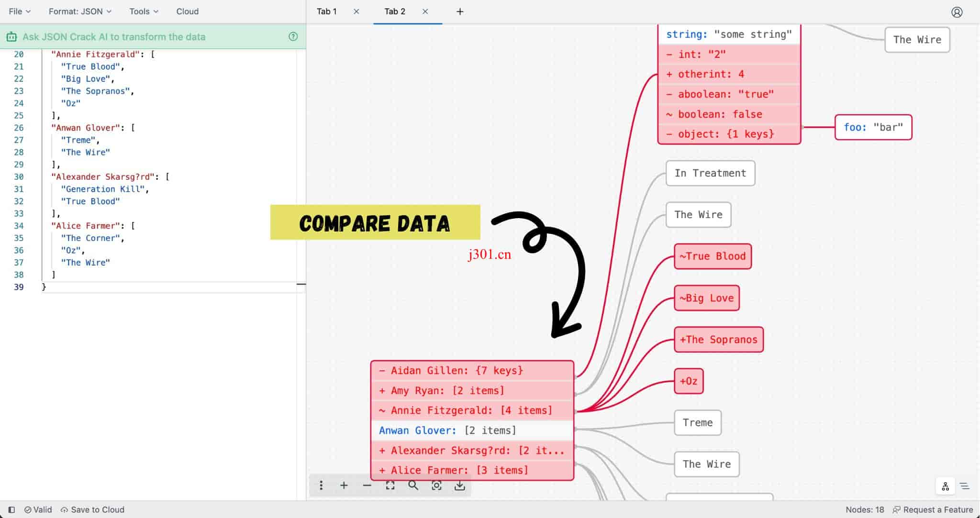
Task: Open the Tools menu
Action: [142, 11]
